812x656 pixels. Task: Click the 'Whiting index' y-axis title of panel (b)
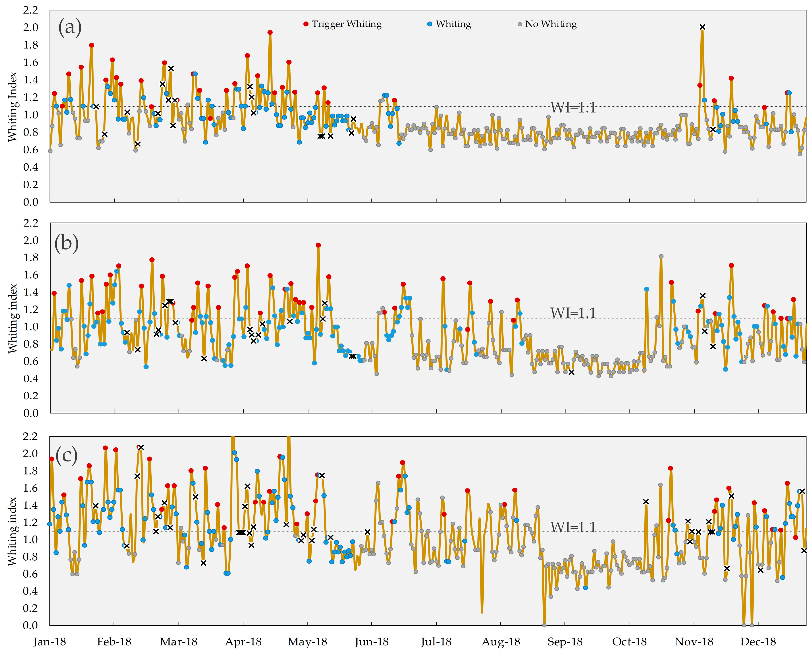click(13, 319)
